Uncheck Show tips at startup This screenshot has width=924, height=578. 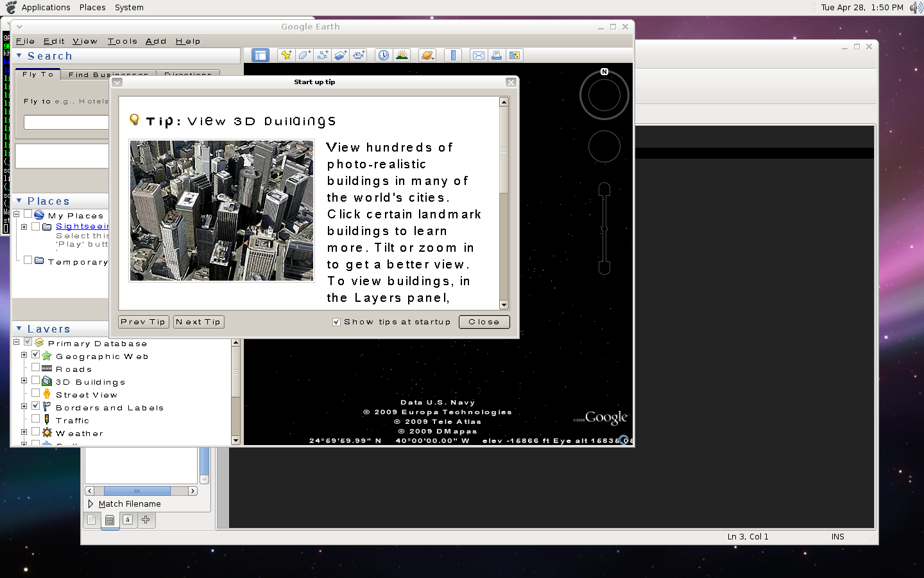point(336,322)
